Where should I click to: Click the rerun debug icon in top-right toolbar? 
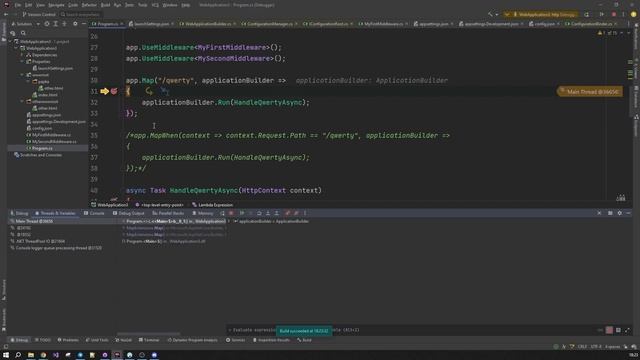tap(587, 14)
